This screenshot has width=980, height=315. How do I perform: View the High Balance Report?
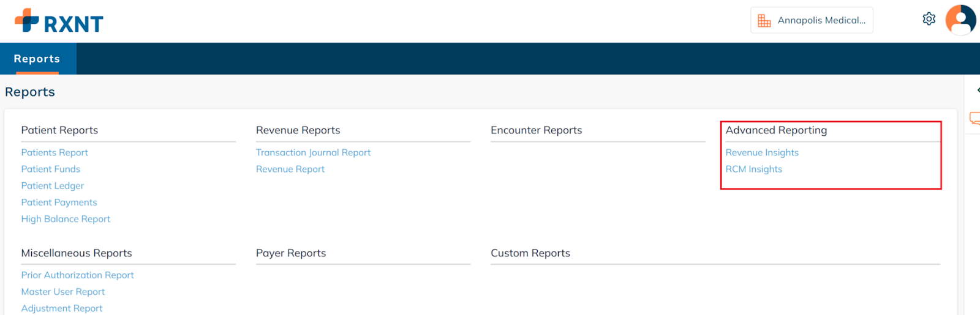(x=66, y=218)
